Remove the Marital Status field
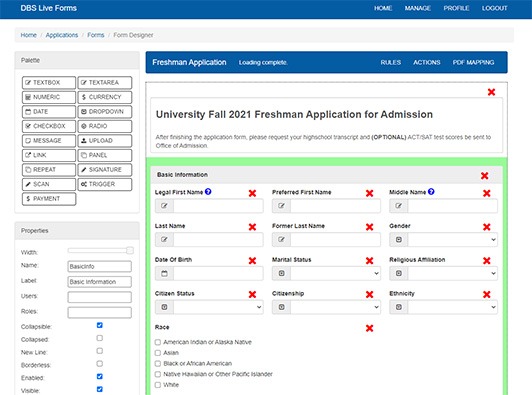The image size is (532, 395). (369, 261)
